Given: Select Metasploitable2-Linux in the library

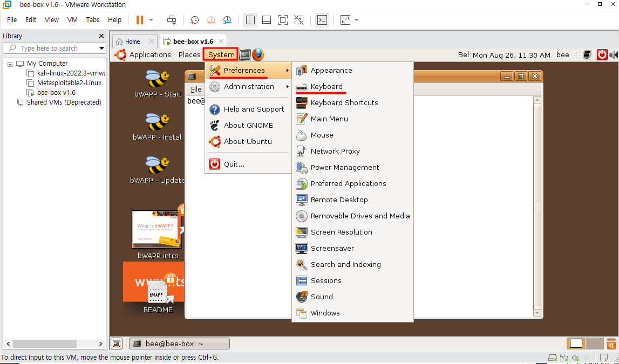Looking at the screenshot, I should tap(64, 83).
